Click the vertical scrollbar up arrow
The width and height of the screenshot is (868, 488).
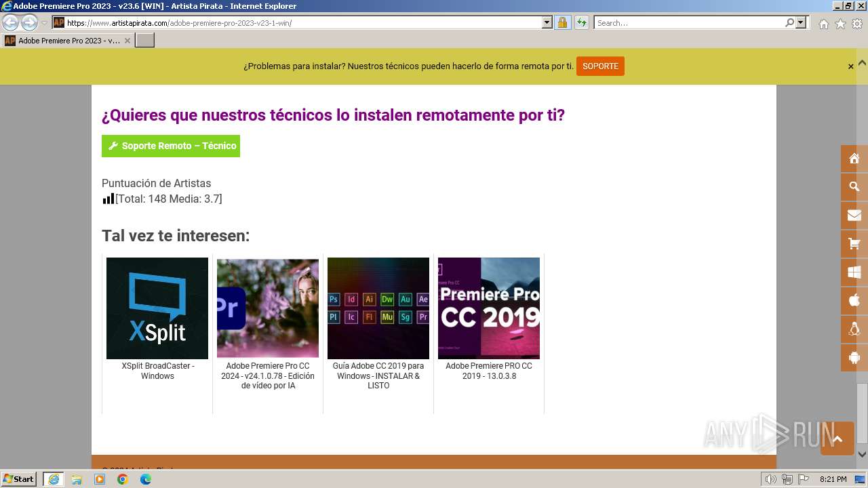pyautogui.click(x=862, y=62)
